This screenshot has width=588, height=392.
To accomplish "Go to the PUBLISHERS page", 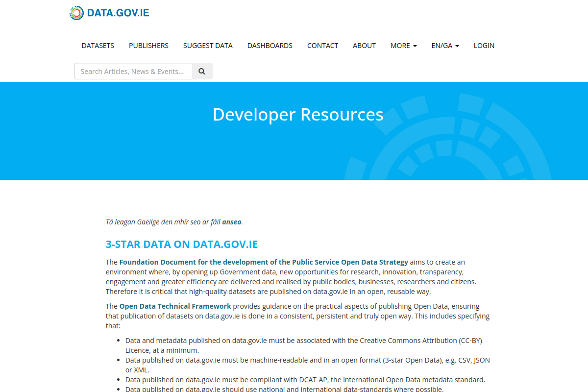I will pyautogui.click(x=148, y=46).
